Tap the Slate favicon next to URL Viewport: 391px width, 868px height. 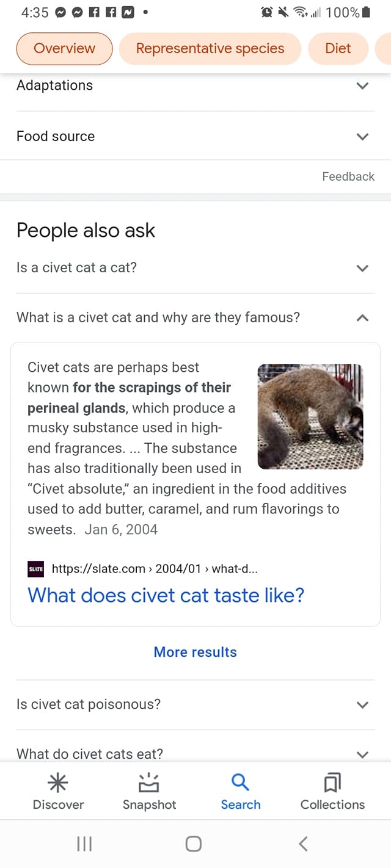tap(36, 569)
